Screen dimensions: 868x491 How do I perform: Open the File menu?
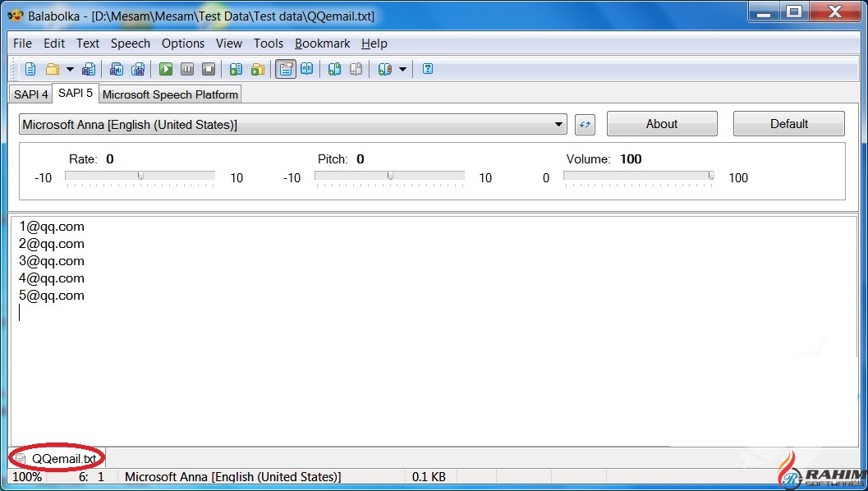(x=22, y=44)
